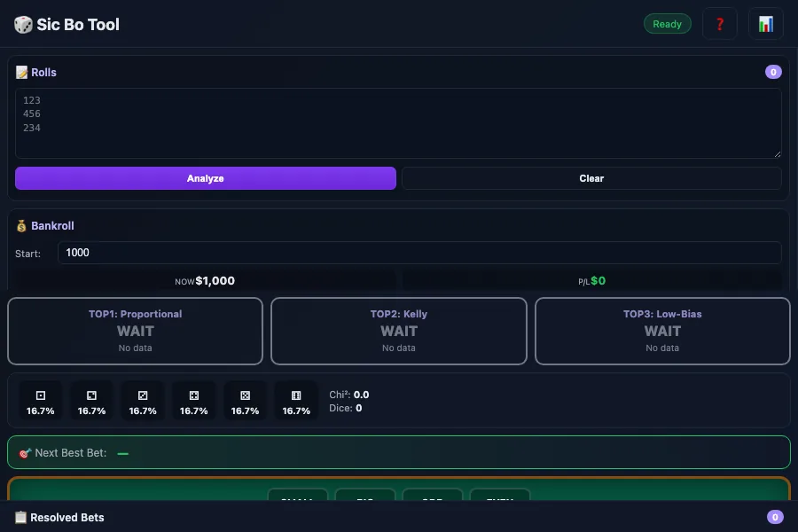
Task: Open the TOP1: Proportional card
Action: pos(135,331)
